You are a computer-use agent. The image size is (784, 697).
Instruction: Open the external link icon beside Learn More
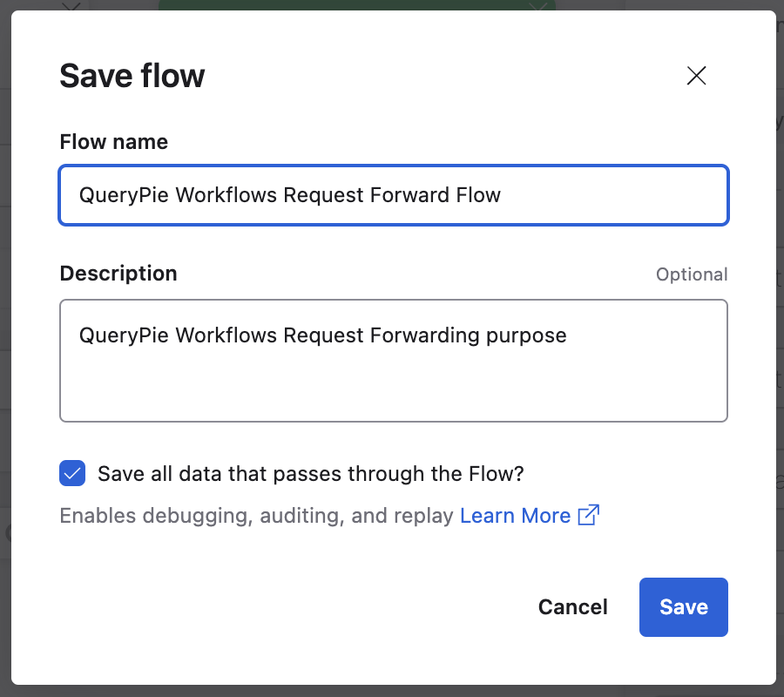point(590,516)
